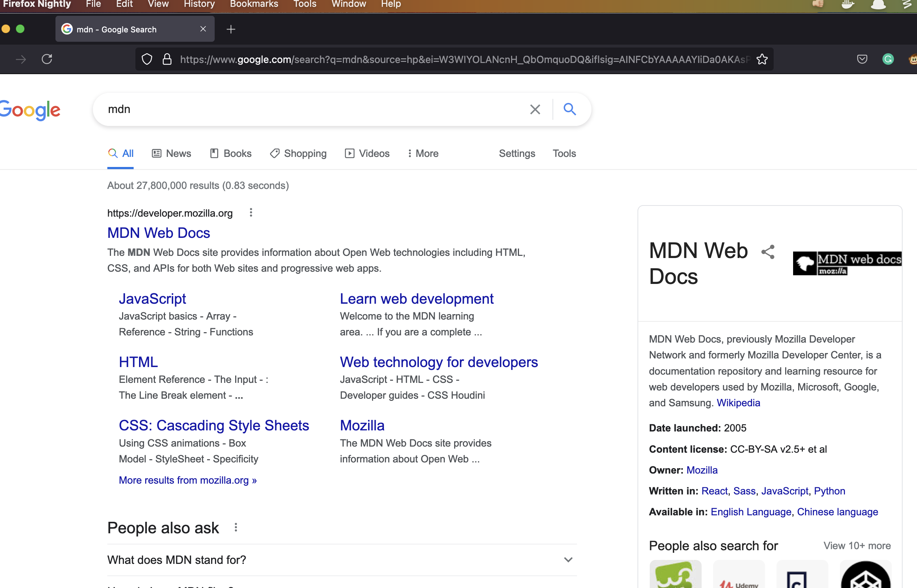Click the forward navigation arrow

(x=21, y=59)
